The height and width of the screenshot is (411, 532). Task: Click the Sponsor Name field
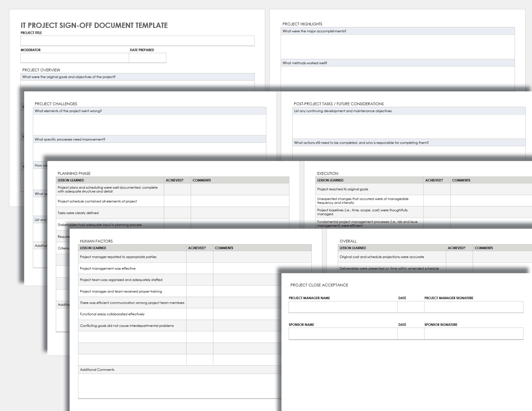pos(343,334)
